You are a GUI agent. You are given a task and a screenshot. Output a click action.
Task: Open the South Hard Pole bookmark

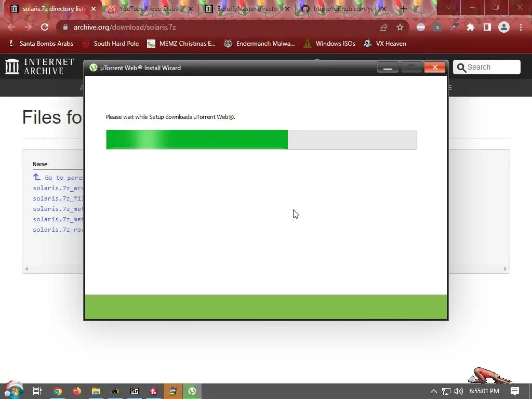click(111, 44)
